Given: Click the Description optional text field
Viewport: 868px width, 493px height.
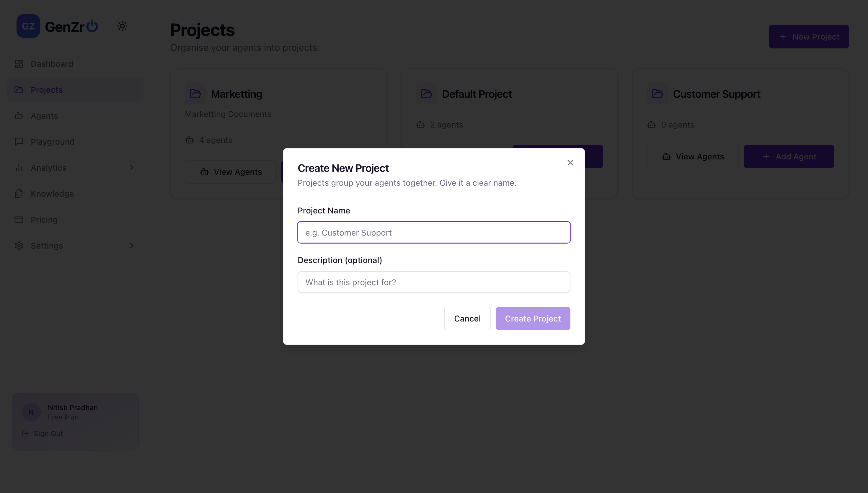Looking at the screenshot, I should pos(434,282).
